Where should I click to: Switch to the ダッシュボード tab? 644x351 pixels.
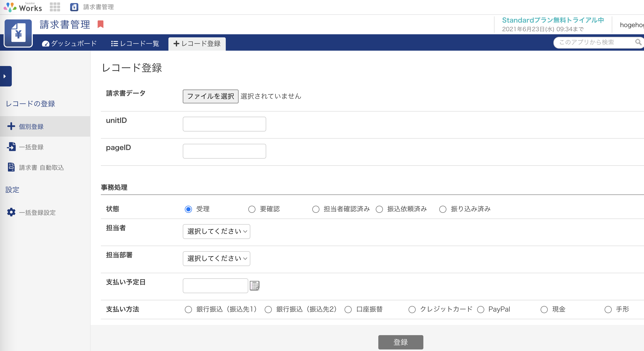tap(69, 43)
